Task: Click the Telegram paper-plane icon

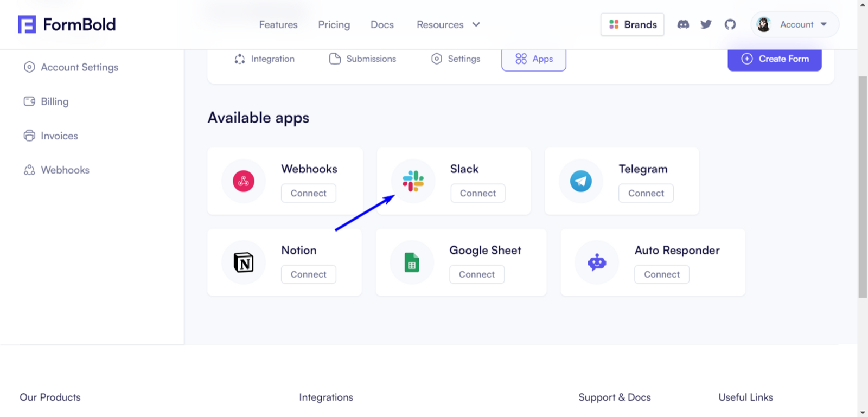Action: [x=580, y=181]
